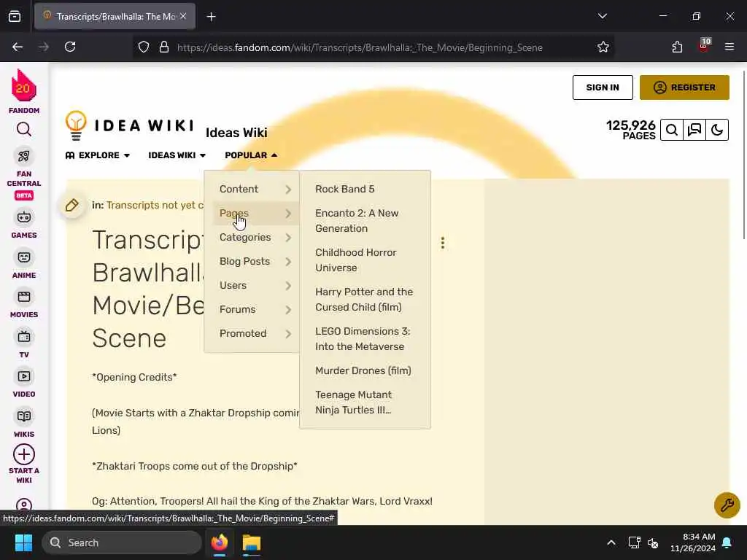Open the Transcripts not yet category link

pyautogui.click(x=155, y=205)
